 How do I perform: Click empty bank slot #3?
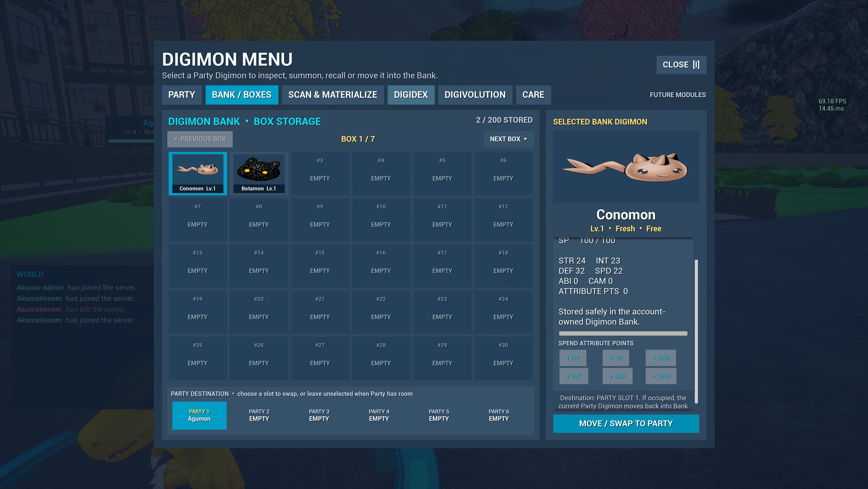[320, 173]
